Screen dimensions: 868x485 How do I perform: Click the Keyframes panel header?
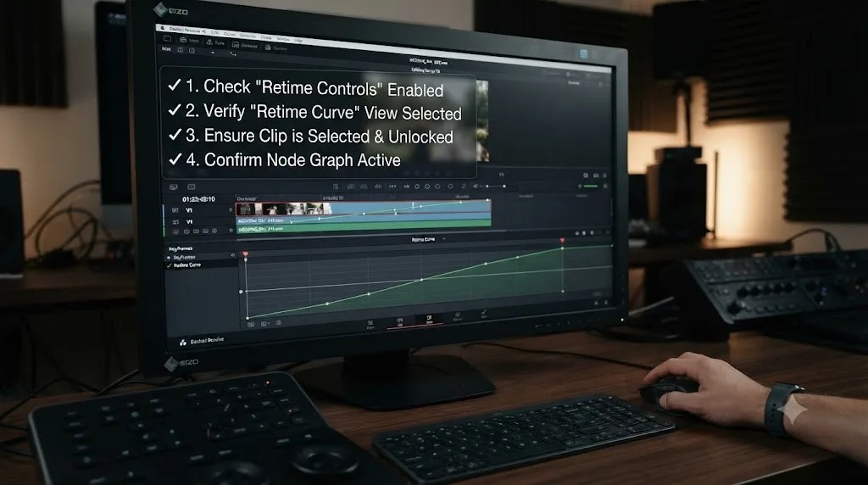click(181, 248)
